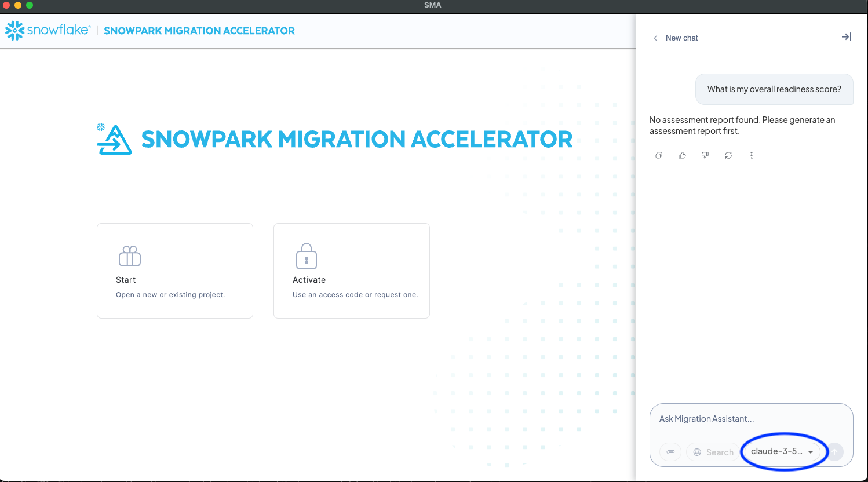
Task: Regenerate the assistant response
Action: point(728,155)
